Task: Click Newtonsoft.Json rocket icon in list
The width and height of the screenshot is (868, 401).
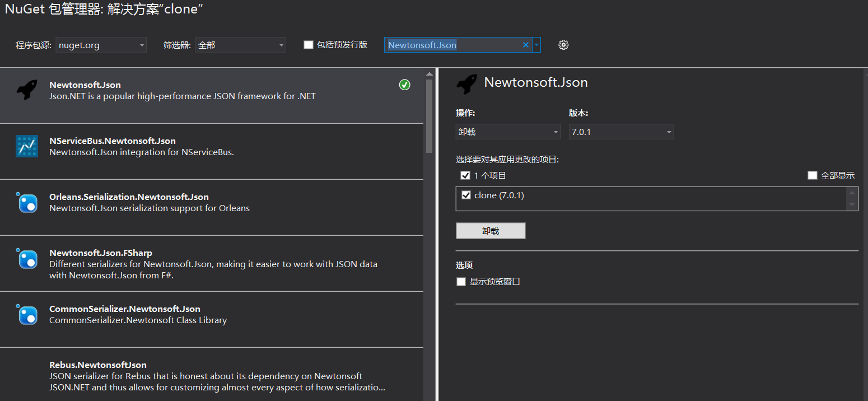Action: (27, 90)
